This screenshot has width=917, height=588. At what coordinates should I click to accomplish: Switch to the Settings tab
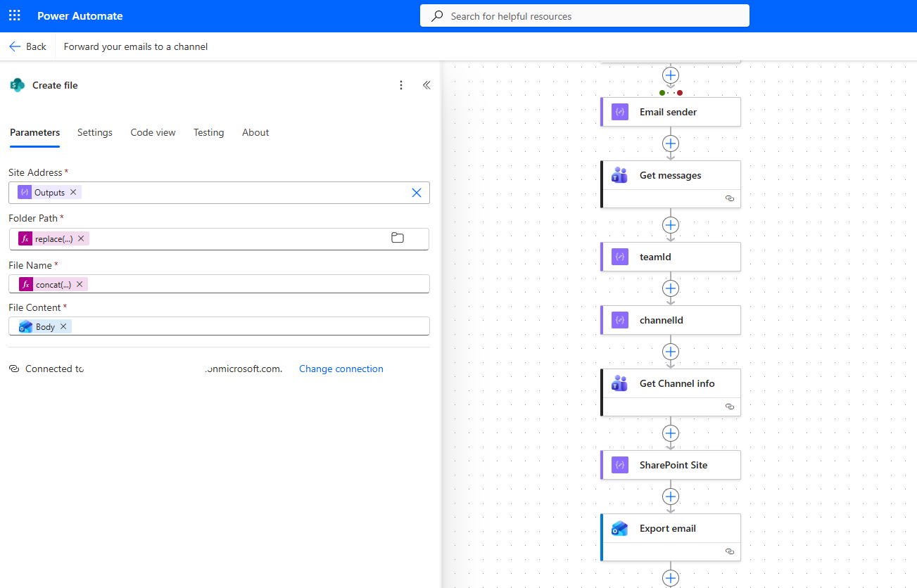point(95,132)
